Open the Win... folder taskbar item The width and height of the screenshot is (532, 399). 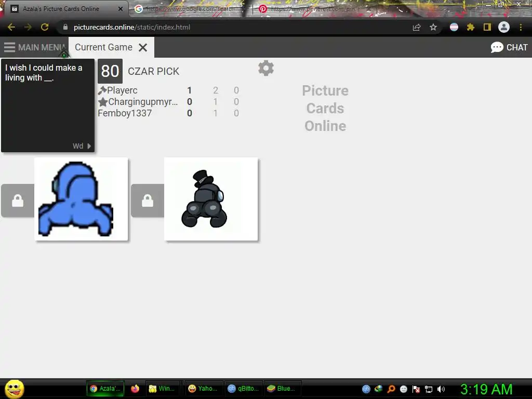162,389
